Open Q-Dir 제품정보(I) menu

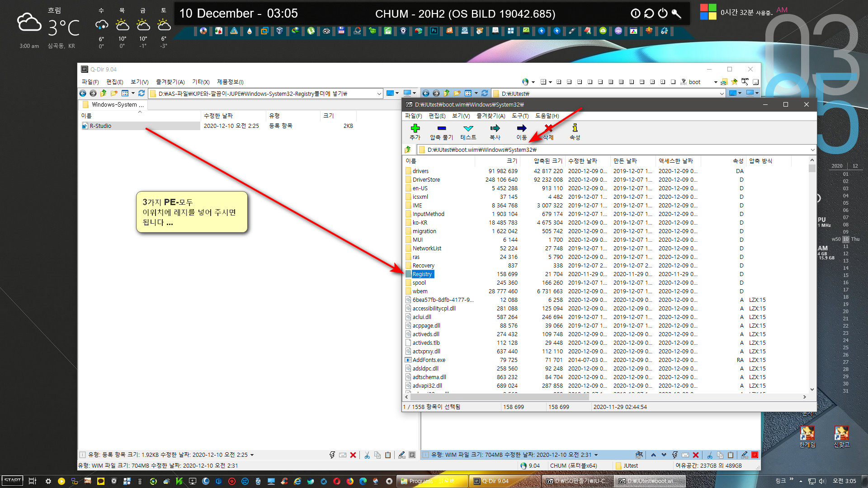point(230,82)
